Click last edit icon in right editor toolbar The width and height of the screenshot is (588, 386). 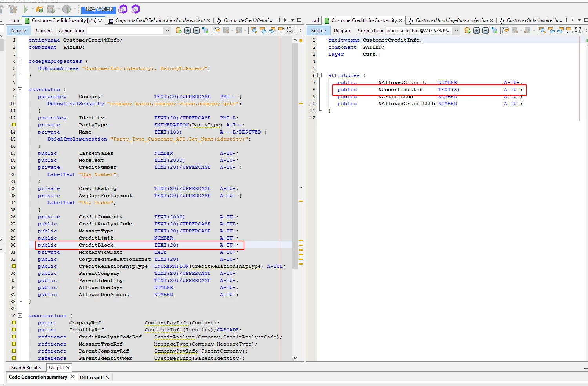[506, 30]
